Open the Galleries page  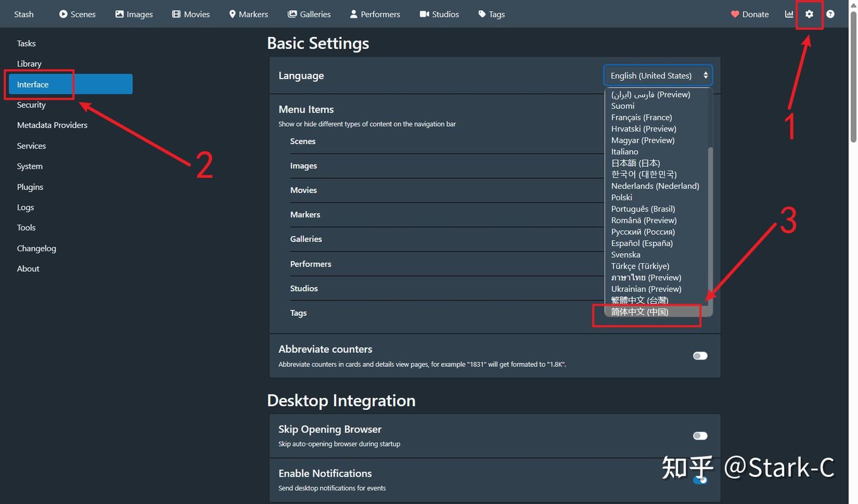[309, 14]
